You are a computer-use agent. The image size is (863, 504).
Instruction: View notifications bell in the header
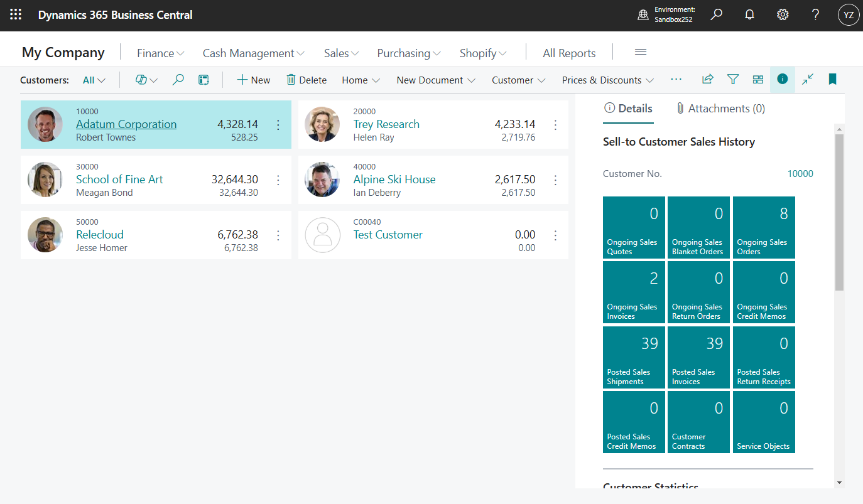[x=749, y=14]
